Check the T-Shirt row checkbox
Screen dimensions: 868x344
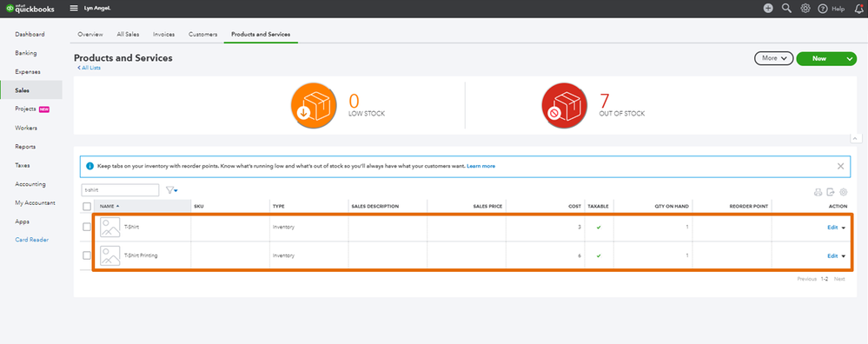tap(87, 227)
